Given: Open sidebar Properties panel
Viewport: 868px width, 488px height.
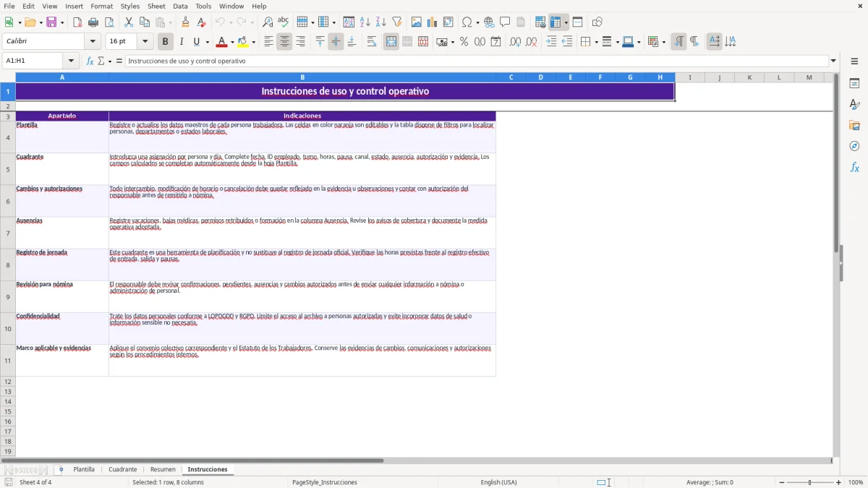Looking at the screenshot, I should [x=854, y=84].
